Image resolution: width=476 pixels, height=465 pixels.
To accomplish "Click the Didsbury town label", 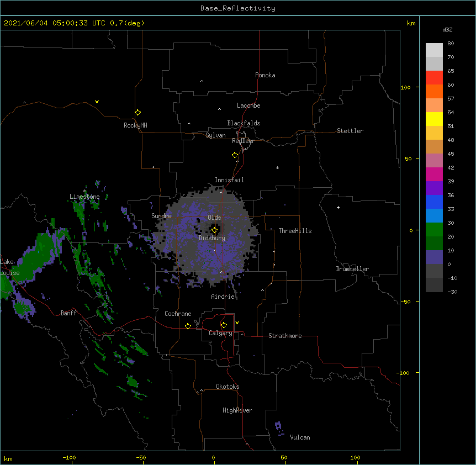I will tap(212, 238).
